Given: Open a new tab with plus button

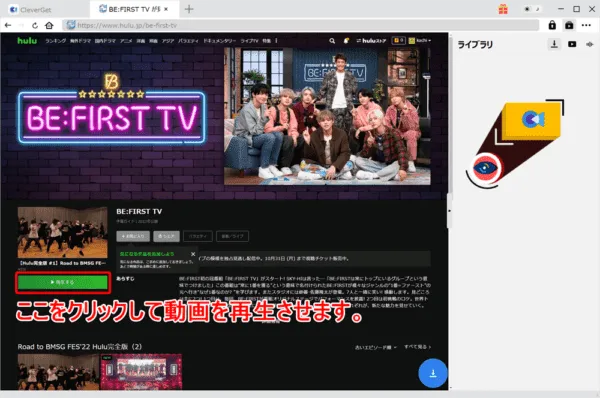Looking at the screenshot, I should (x=189, y=9).
